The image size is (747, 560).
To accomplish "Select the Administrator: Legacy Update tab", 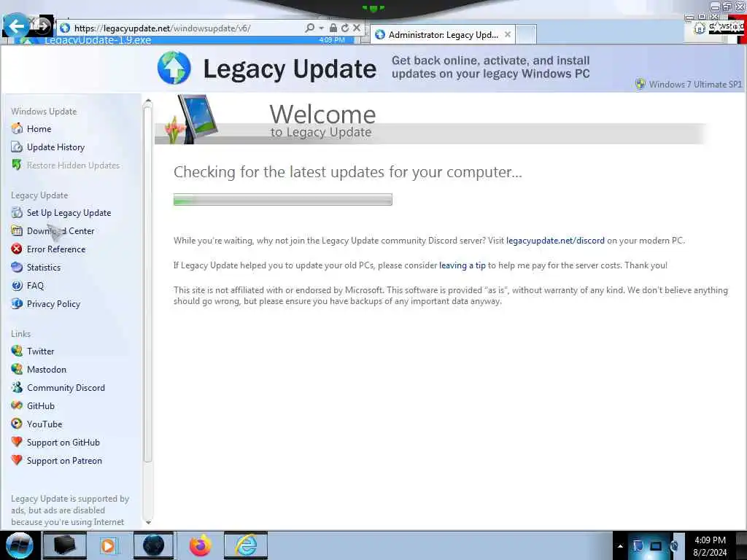I will click(x=443, y=35).
